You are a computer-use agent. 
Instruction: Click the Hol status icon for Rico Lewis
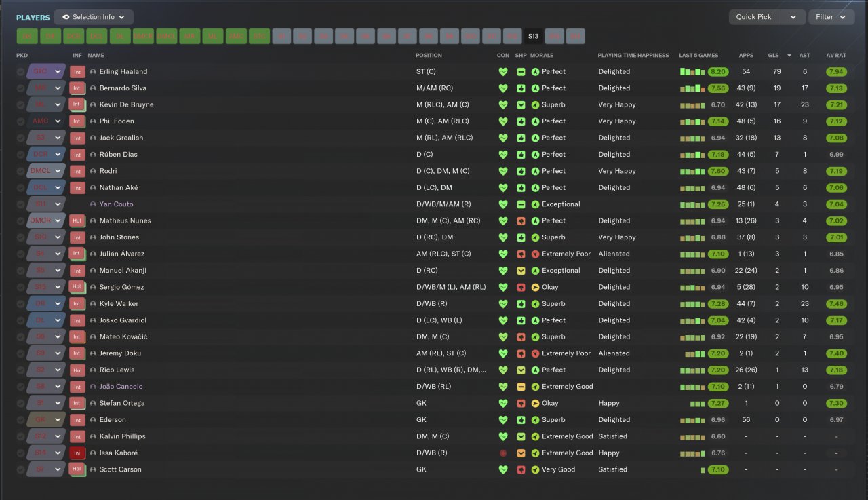(77, 370)
